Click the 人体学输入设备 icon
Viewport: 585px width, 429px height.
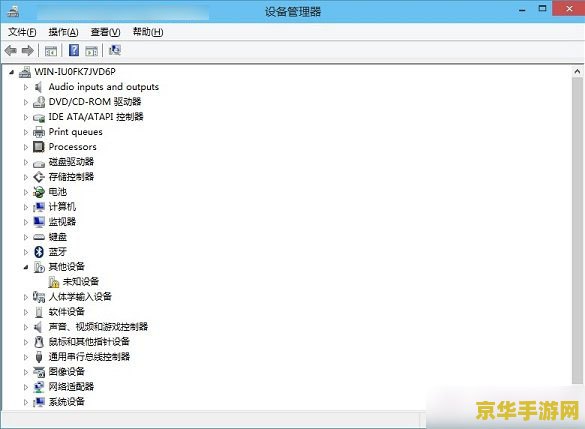(39, 297)
